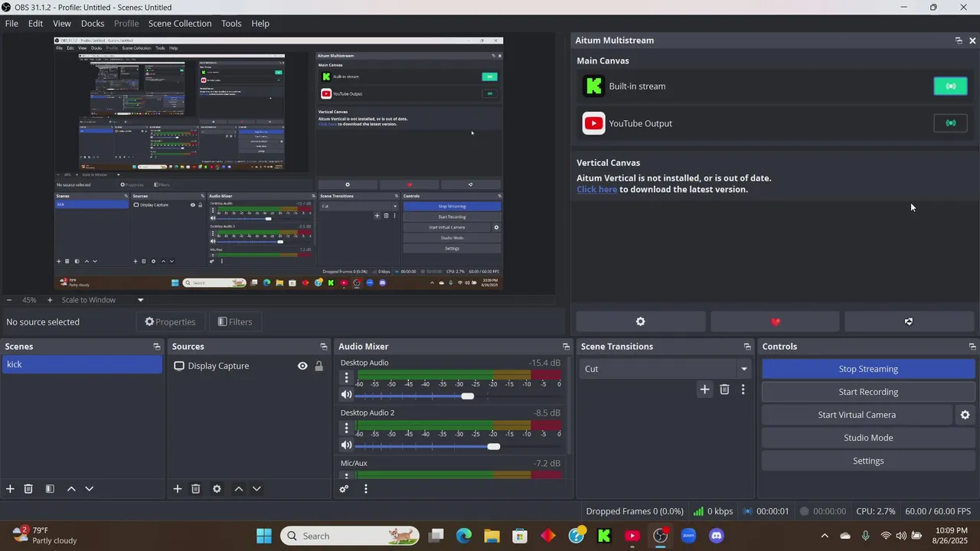This screenshot has width=980, height=551.
Task: Add a new source with plus
Action: 177,488
